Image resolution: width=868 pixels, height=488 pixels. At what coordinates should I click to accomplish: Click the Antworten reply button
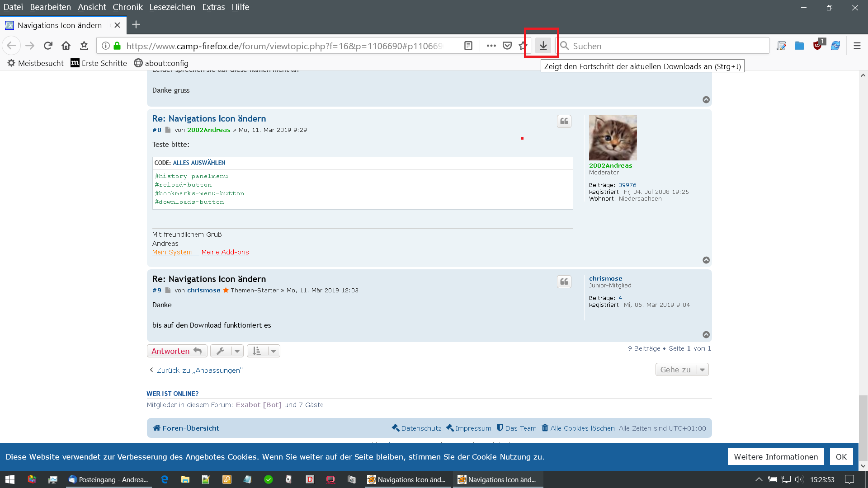(177, 351)
